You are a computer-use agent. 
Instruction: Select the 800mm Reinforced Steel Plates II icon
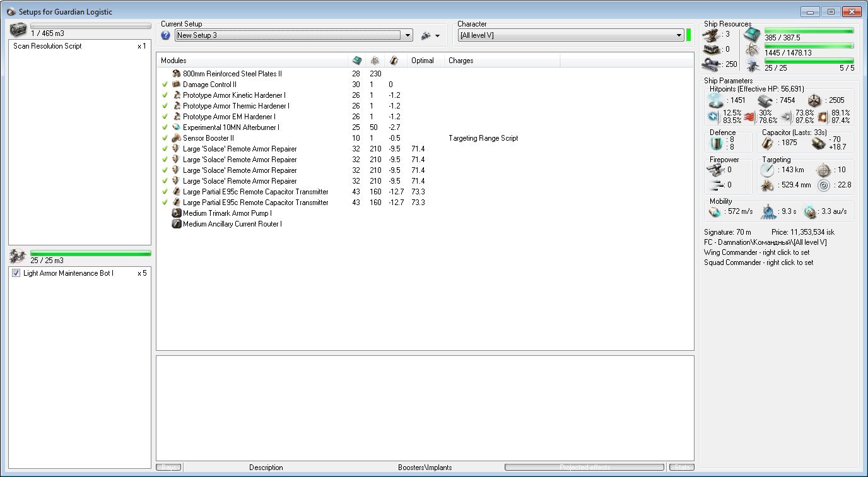tap(177, 74)
